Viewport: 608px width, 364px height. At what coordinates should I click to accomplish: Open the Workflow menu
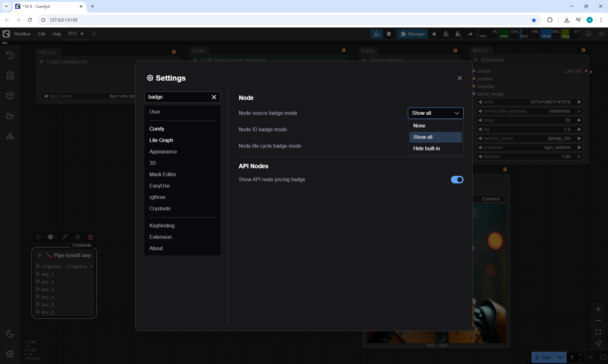(x=22, y=34)
